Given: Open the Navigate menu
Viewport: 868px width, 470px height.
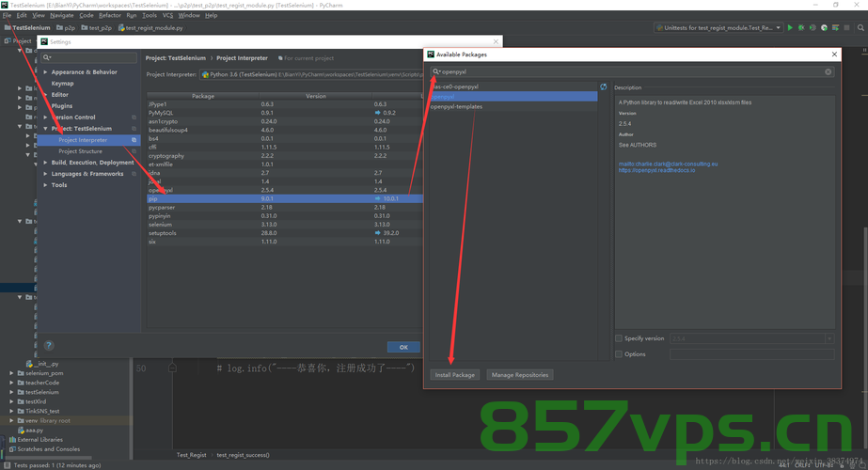Looking at the screenshot, I should [x=61, y=15].
